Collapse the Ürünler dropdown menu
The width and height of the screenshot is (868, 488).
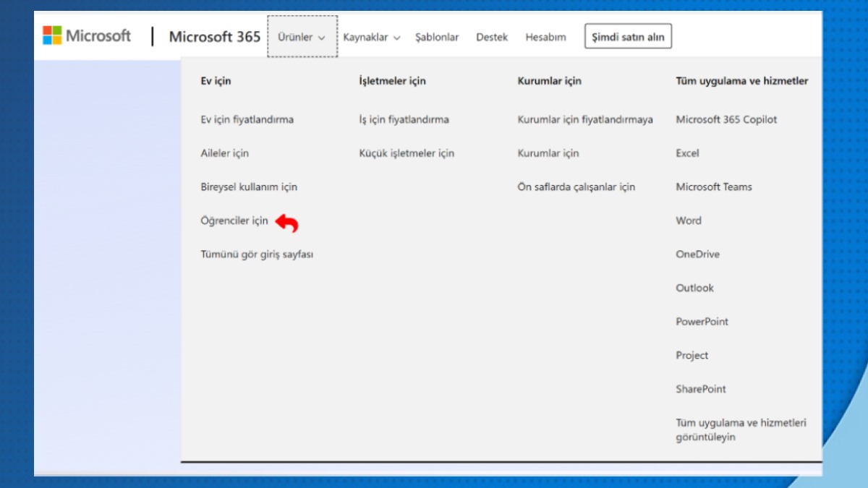click(x=302, y=37)
